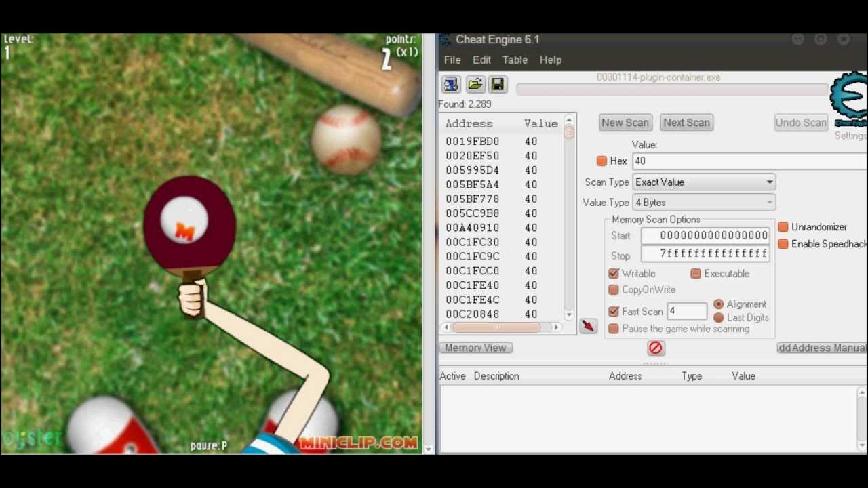Screen dimensions: 868x488
Task: Click the Start address field
Action: pyautogui.click(x=705, y=235)
